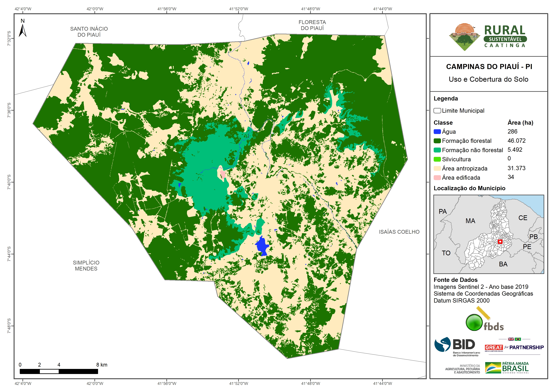Click the red municipality marker in inset map
555x392 pixels.
click(500, 242)
